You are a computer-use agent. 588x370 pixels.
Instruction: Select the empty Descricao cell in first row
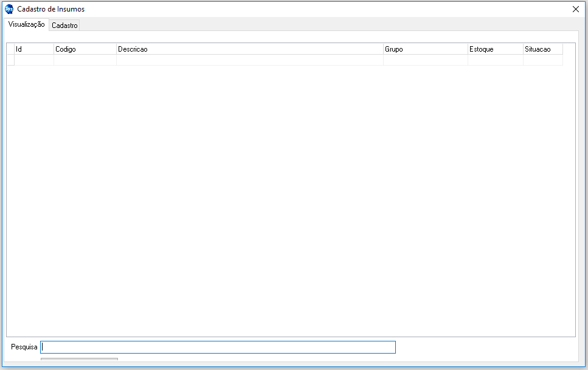[249, 60]
